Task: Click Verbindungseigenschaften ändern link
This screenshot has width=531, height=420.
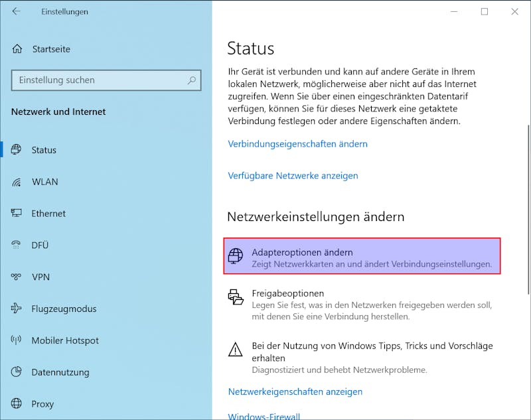Action: click(297, 144)
